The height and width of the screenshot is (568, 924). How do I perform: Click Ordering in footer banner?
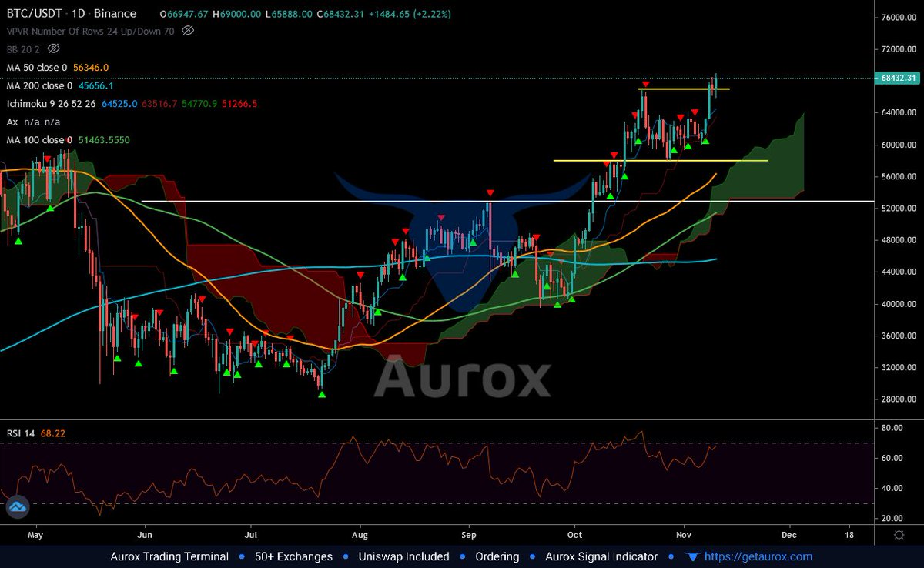497,556
